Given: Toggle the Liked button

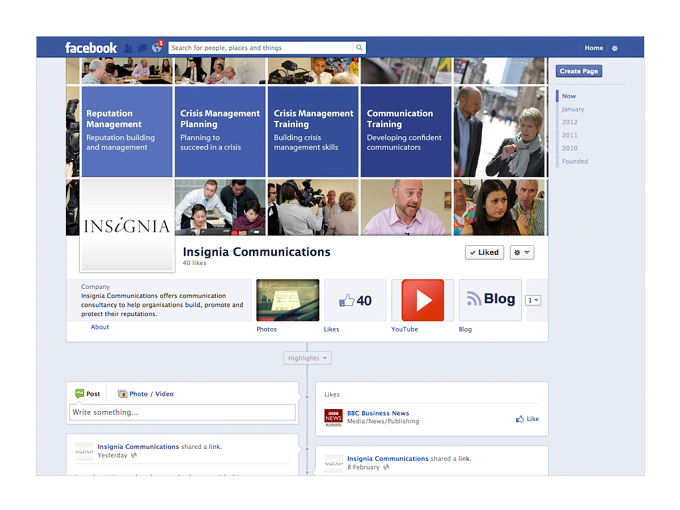Looking at the screenshot, I should 484,252.
